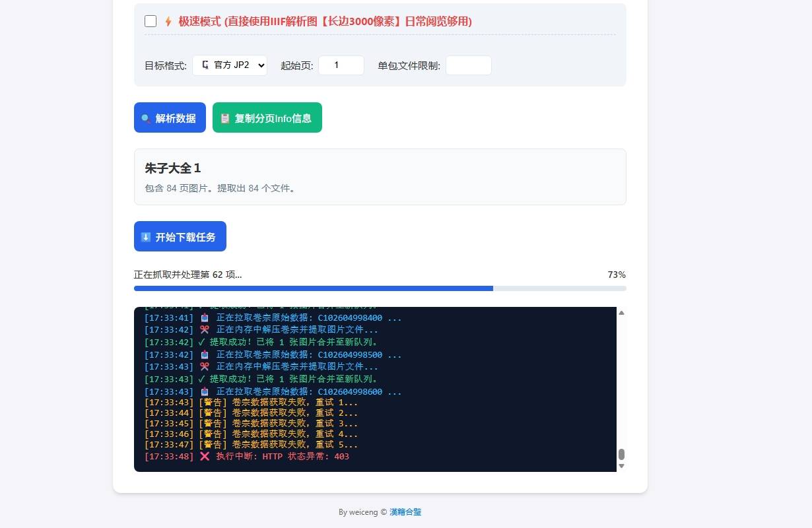This screenshot has width=812, height=528.
Task: Click log line with C102604998400
Action: (x=273, y=318)
